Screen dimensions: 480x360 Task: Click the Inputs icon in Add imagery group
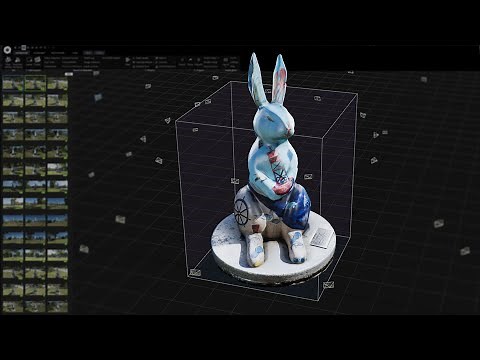coord(29,60)
